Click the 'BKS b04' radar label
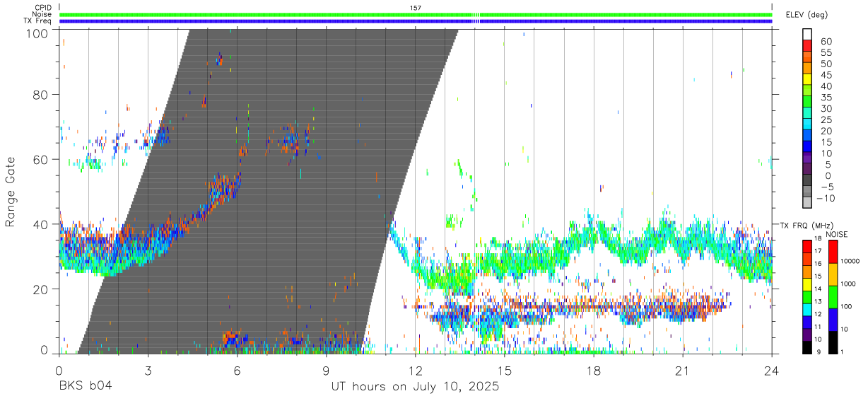The width and height of the screenshot is (868, 401). click(85, 386)
